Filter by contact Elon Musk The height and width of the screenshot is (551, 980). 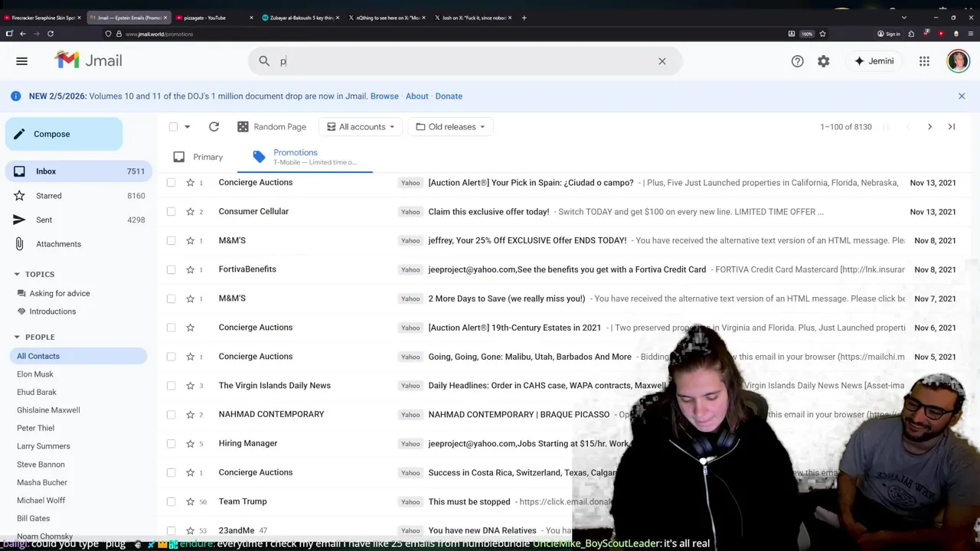point(35,374)
